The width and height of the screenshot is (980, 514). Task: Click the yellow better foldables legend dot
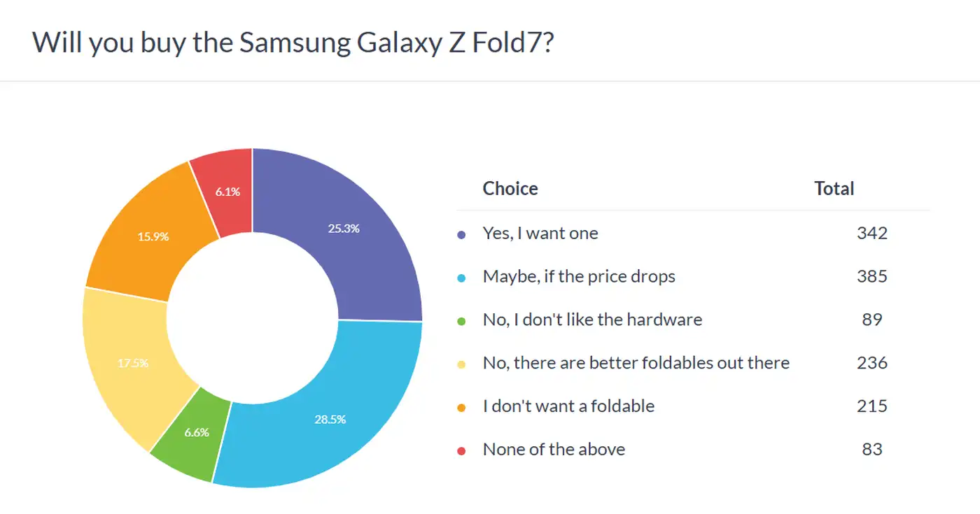tap(461, 364)
